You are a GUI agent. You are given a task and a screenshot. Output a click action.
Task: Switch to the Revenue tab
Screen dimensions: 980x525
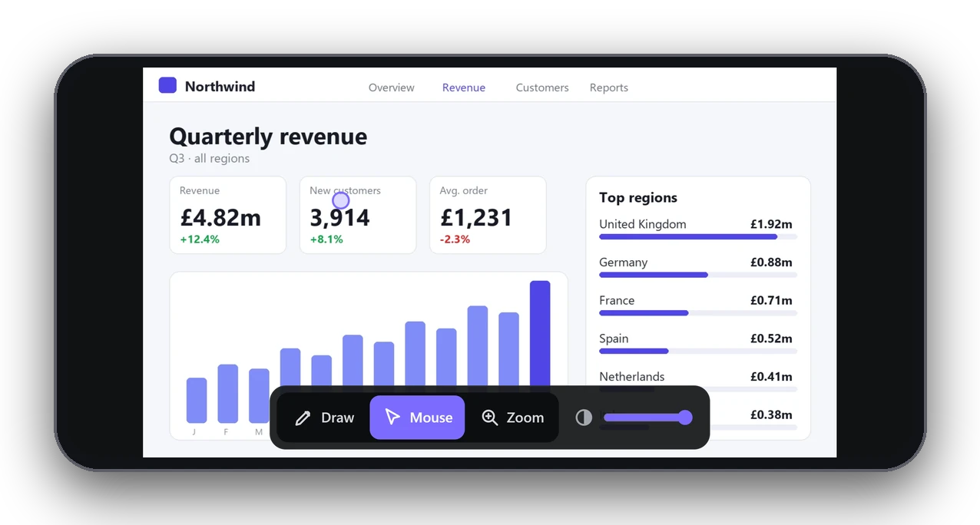coord(464,87)
